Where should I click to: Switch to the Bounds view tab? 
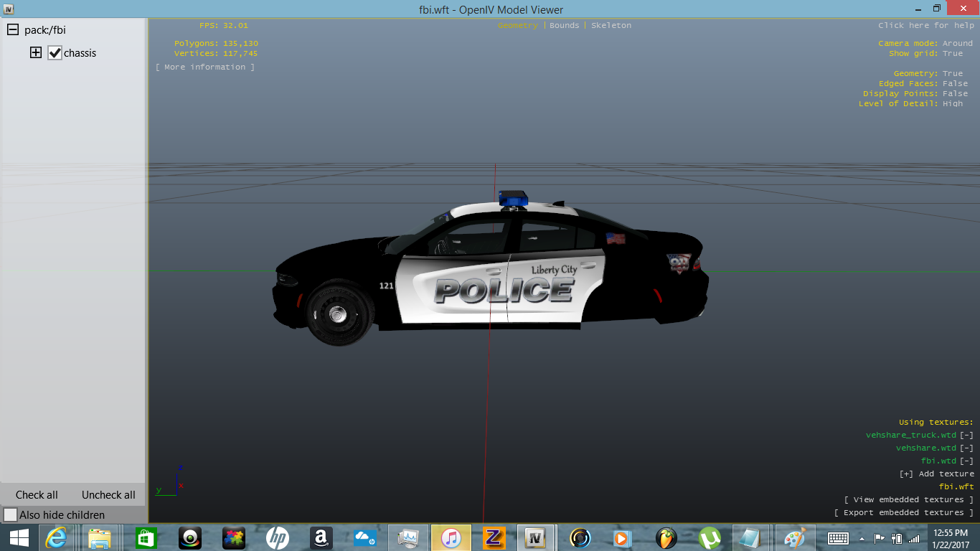(x=564, y=26)
